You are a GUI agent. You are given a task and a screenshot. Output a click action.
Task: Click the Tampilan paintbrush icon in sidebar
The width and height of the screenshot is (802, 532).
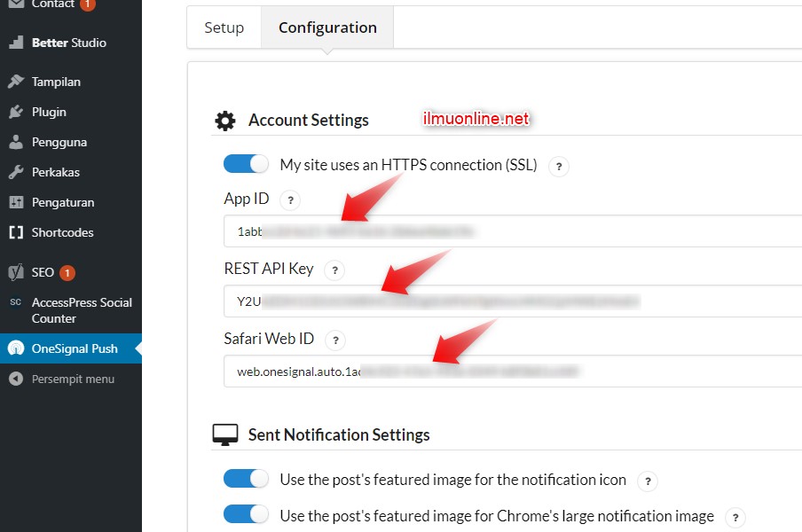point(15,82)
